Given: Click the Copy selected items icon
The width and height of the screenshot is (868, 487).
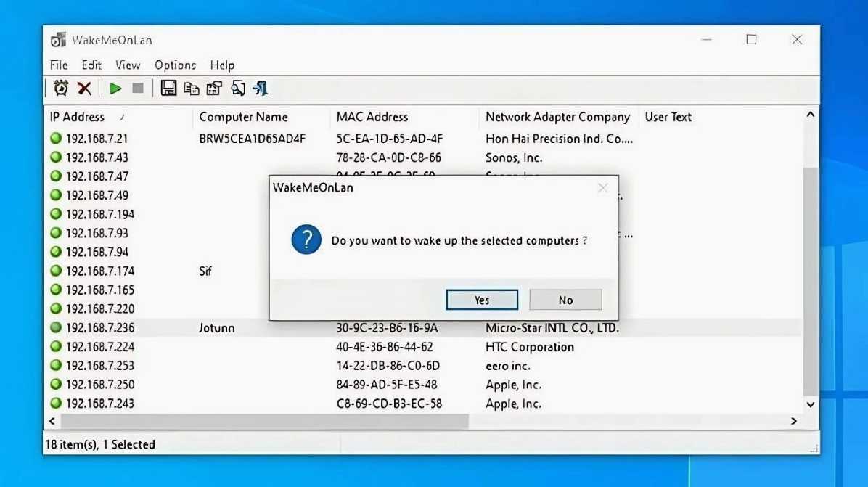Looking at the screenshot, I should coord(191,88).
